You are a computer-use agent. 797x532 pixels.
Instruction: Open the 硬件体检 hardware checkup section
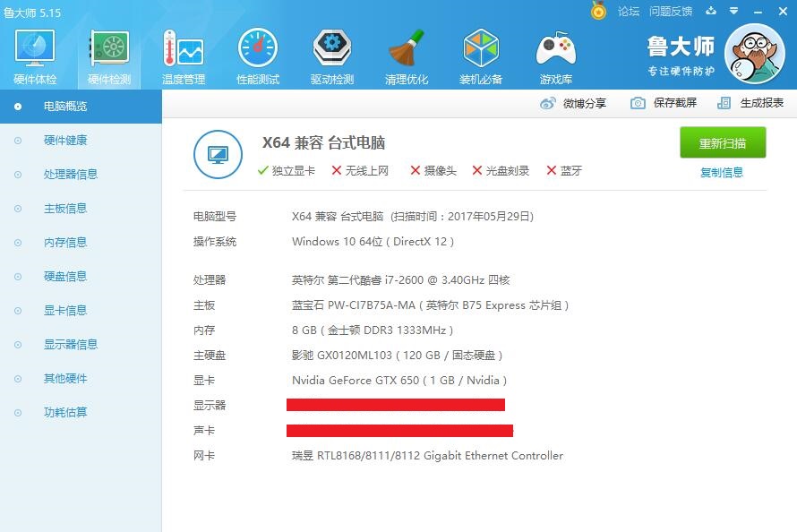[x=35, y=57]
